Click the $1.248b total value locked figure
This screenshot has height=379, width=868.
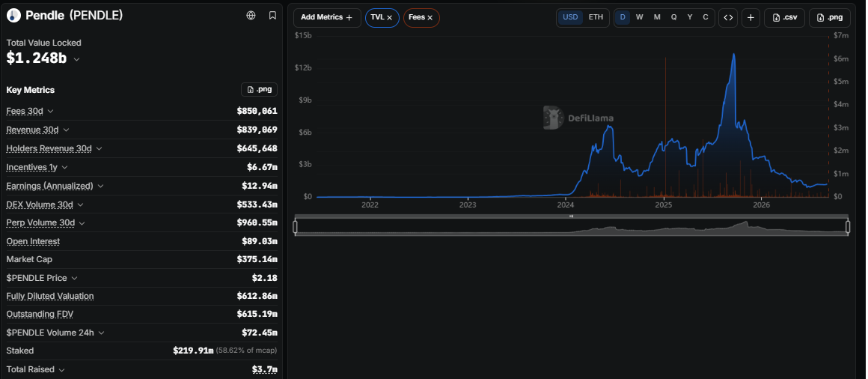coord(37,58)
